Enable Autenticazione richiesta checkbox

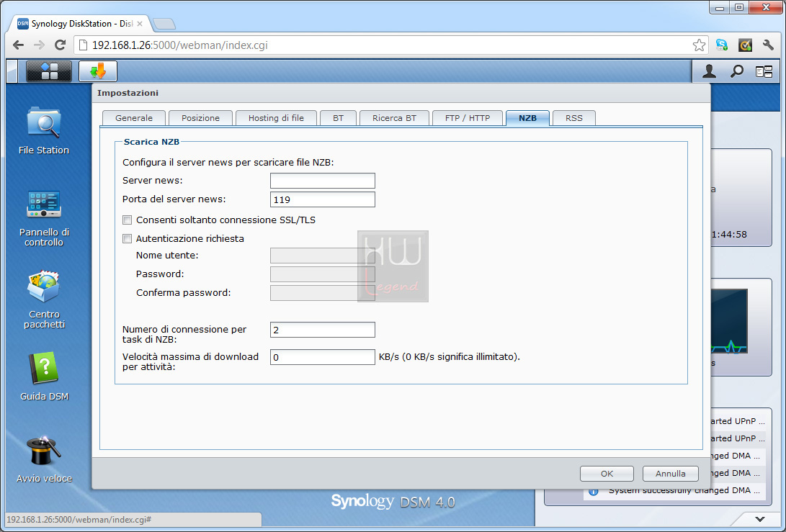[128, 238]
